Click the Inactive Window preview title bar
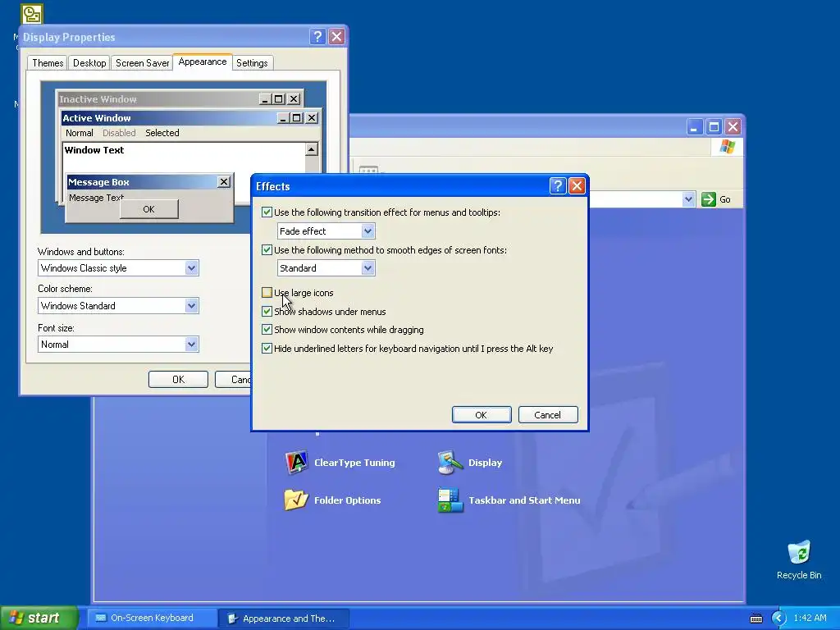Image resolution: width=840 pixels, height=630 pixels. (180, 99)
